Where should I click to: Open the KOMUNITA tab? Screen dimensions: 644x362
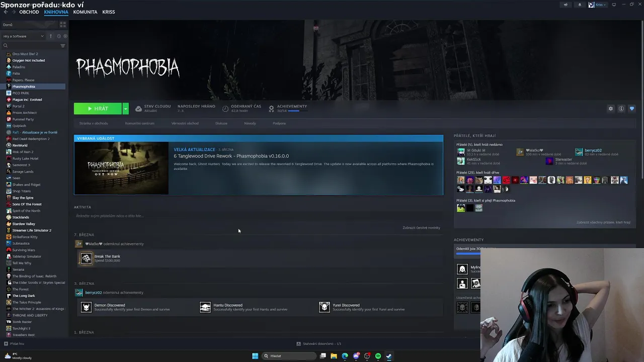point(85,12)
